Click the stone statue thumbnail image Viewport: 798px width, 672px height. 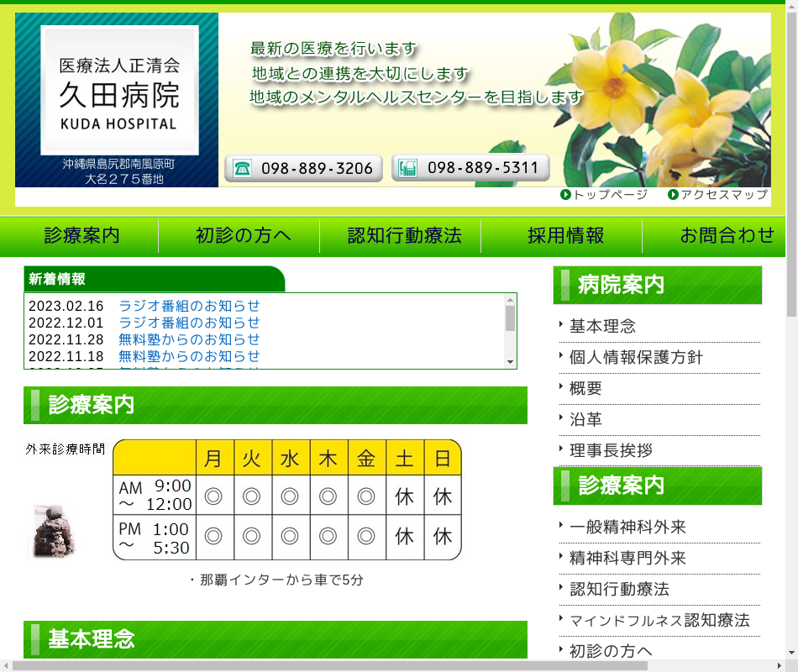[53, 532]
